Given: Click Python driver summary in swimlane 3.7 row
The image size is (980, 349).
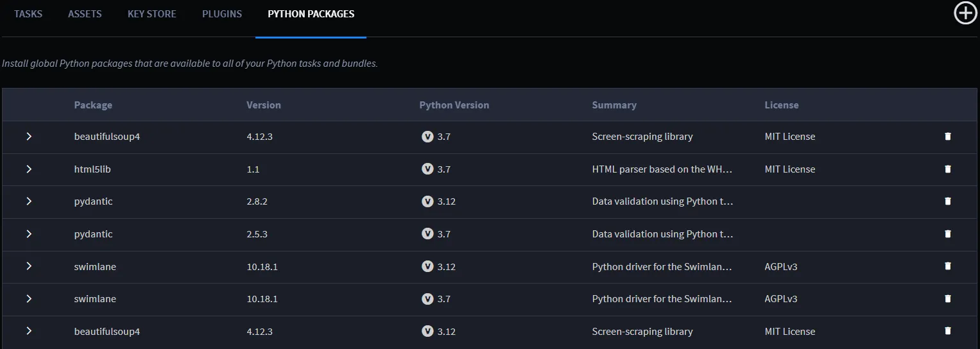Looking at the screenshot, I should pos(662,299).
